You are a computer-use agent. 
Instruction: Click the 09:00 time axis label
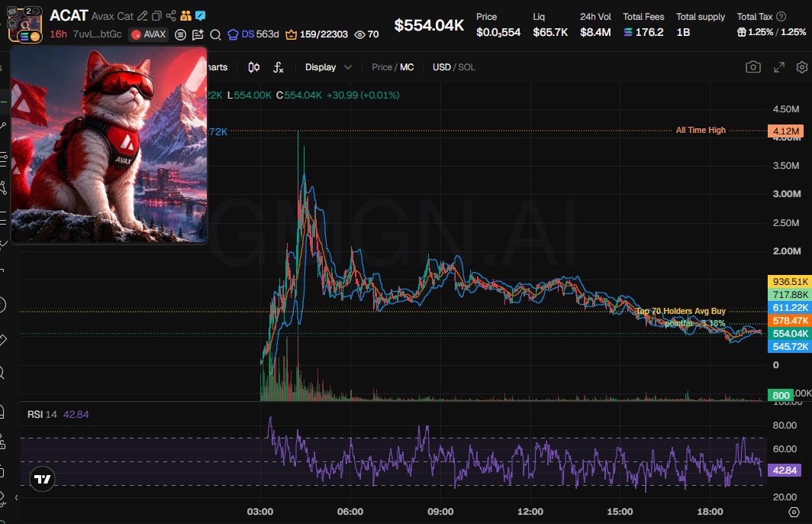tap(440, 512)
